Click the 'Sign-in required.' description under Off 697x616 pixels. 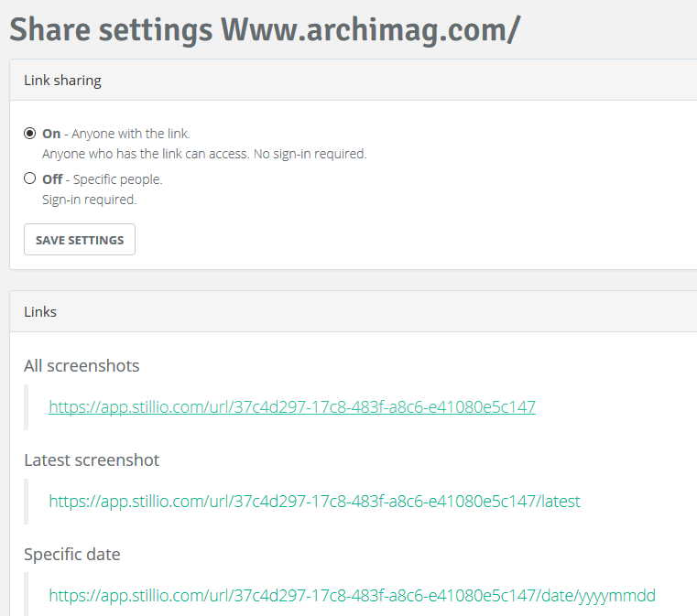pyautogui.click(x=90, y=200)
